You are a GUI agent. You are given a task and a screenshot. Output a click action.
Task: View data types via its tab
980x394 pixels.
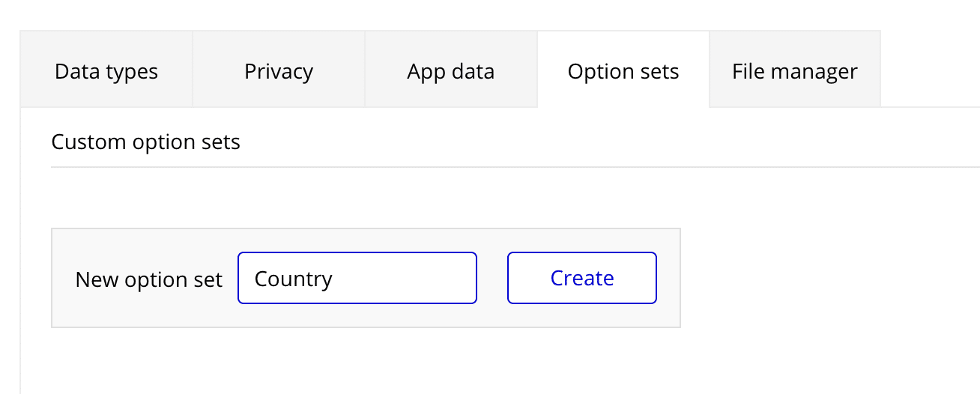pyautogui.click(x=106, y=71)
